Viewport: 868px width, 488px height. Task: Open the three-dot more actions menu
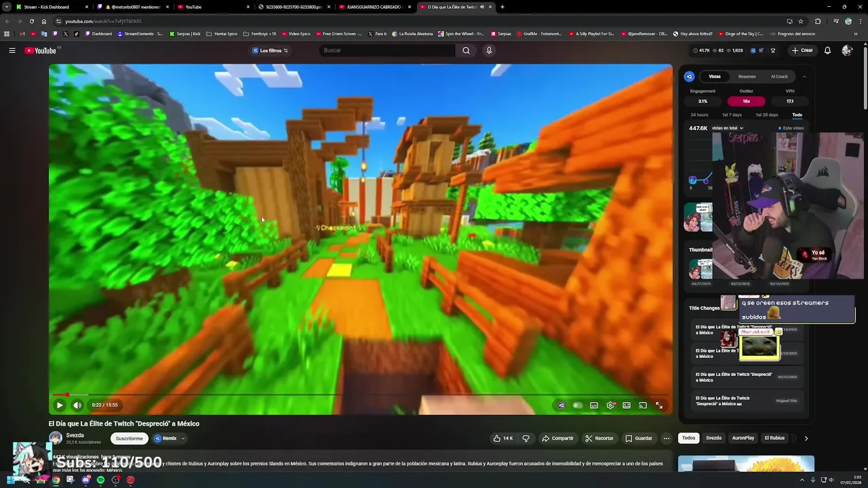tap(667, 439)
